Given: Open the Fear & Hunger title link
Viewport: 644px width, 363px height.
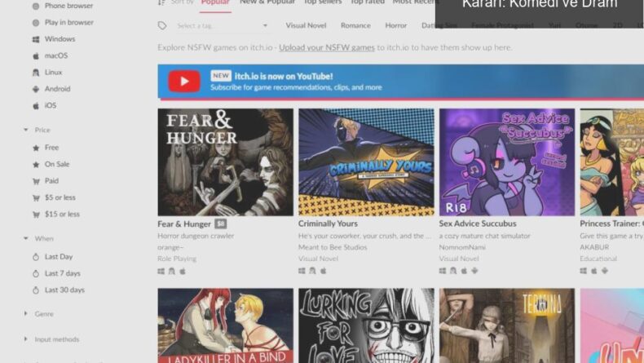Looking at the screenshot, I should 184,224.
